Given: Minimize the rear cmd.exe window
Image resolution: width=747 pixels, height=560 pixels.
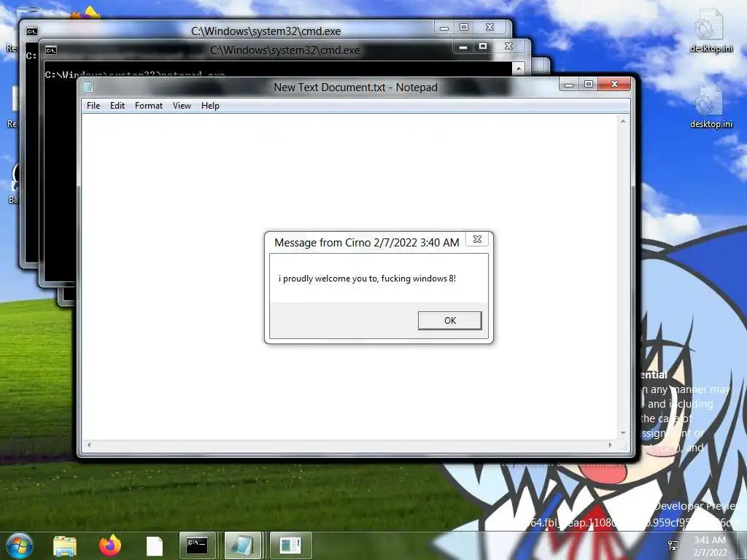Looking at the screenshot, I should point(444,28).
